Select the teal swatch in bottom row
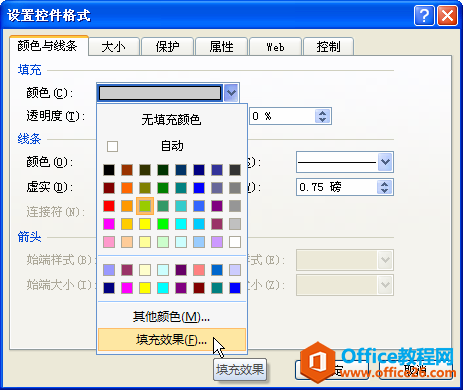The image size is (463, 390). 217,288
